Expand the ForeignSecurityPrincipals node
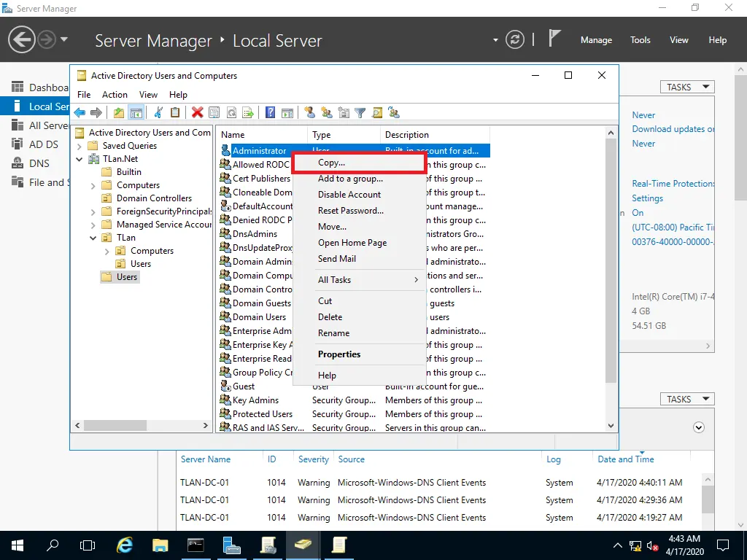This screenshot has width=747, height=560. pyautogui.click(x=93, y=212)
